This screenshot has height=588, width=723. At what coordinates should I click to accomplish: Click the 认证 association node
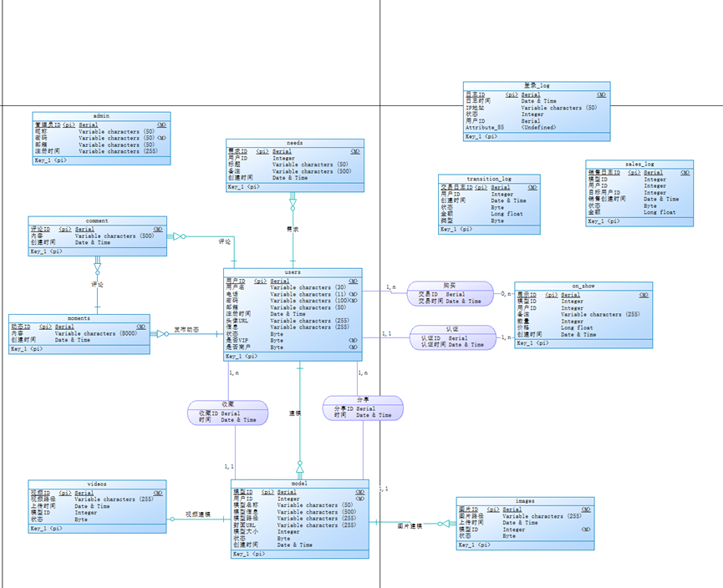(x=452, y=337)
